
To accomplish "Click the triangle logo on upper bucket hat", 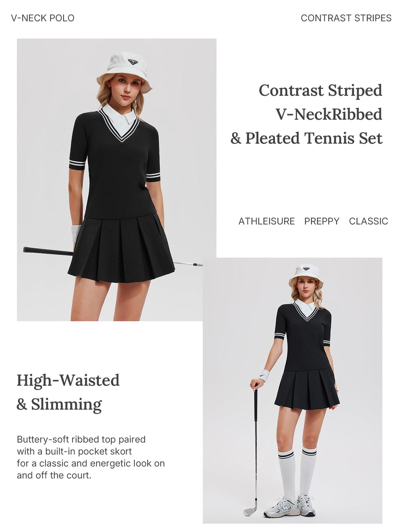I will [x=133, y=62].
